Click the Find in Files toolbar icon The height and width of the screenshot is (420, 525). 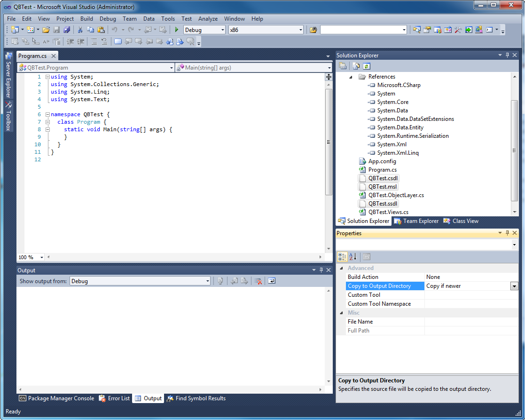click(313, 30)
